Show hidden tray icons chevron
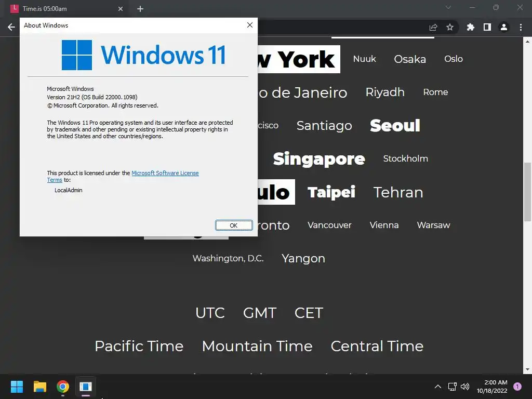Image resolution: width=532 pixels, height=399 pixels. (x=438, y=387)
